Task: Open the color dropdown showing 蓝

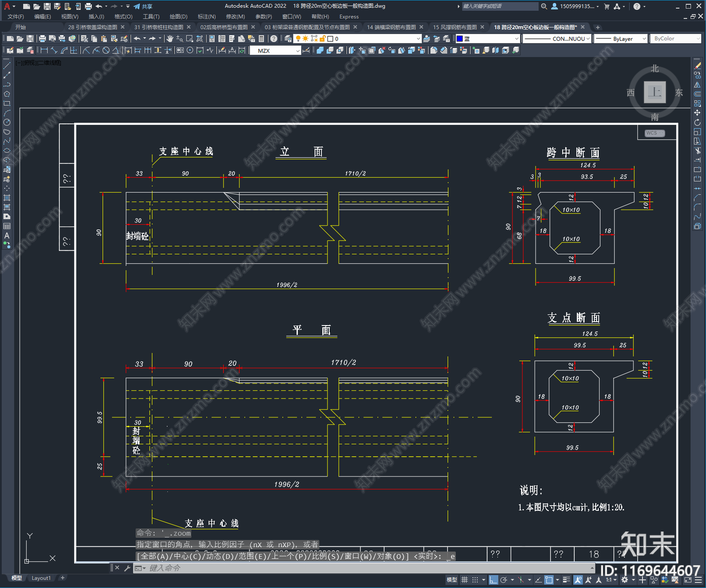Action: 488,39
